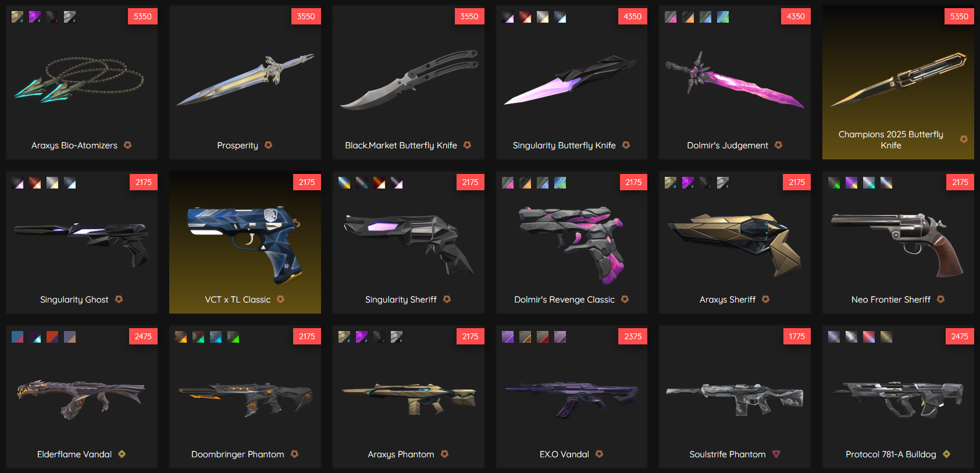Select the purple variant swatch on Araxys Bio-Atomizers

click(35, 17)
